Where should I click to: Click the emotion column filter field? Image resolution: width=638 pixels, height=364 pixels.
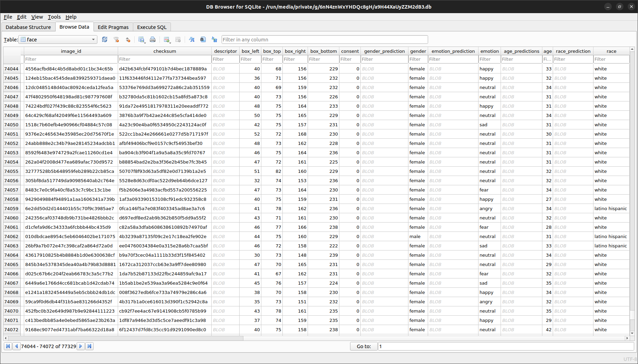490,59
